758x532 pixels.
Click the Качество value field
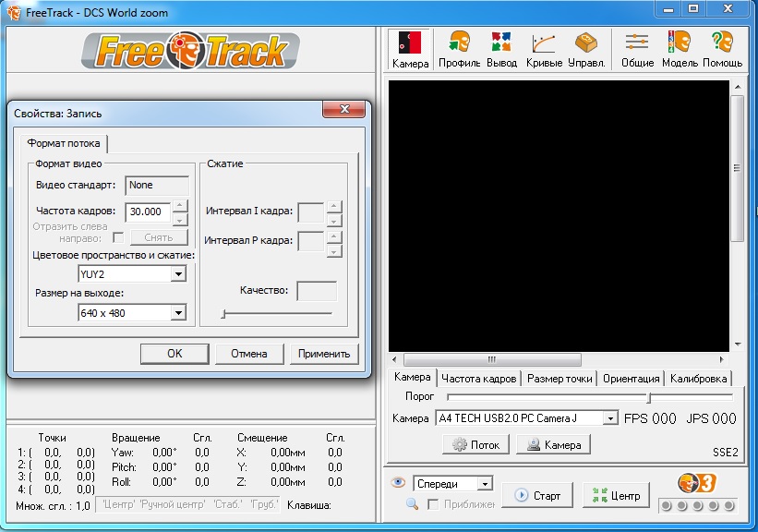tap(317, 291)
